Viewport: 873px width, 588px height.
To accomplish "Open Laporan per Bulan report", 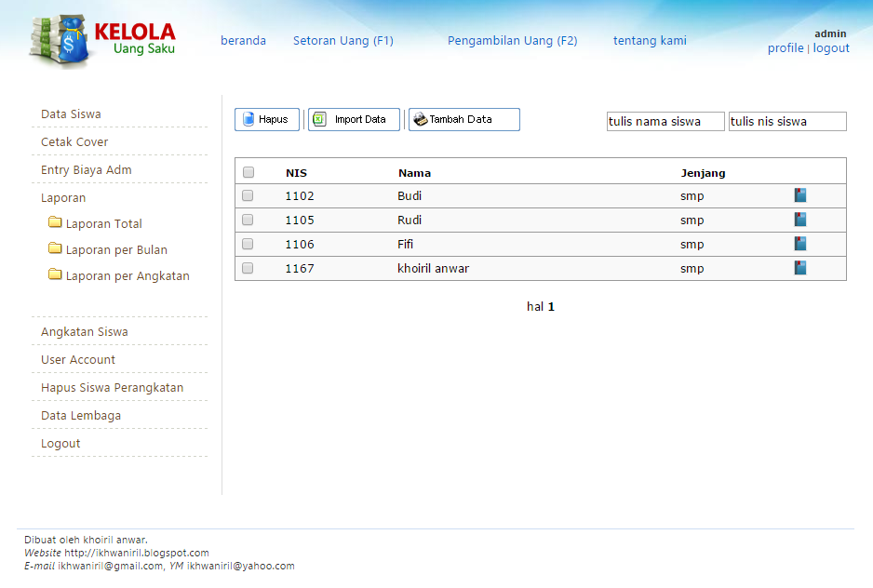I will tap(116, 250).
